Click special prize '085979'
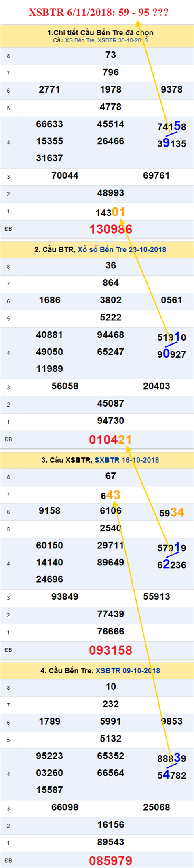194x868 pixels. pos(110,861)
